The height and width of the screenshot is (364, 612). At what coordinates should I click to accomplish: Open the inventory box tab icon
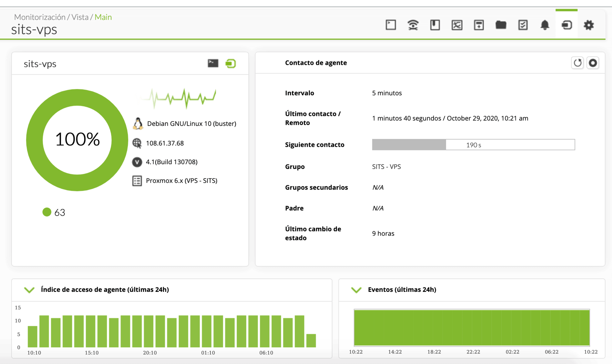coord(479,25)
